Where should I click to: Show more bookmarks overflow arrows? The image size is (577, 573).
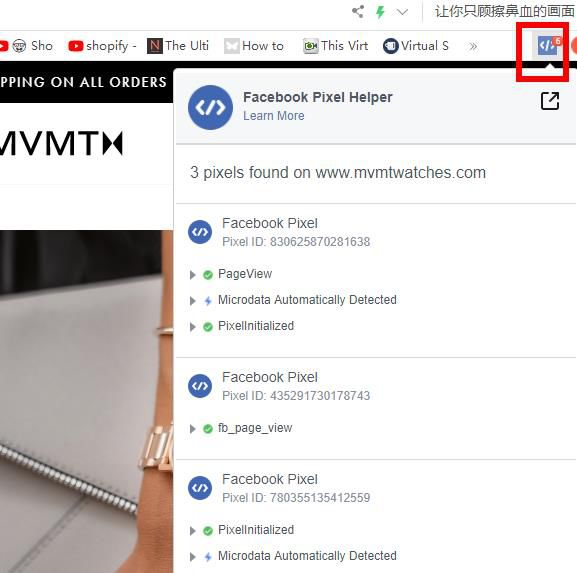[473, 46]
